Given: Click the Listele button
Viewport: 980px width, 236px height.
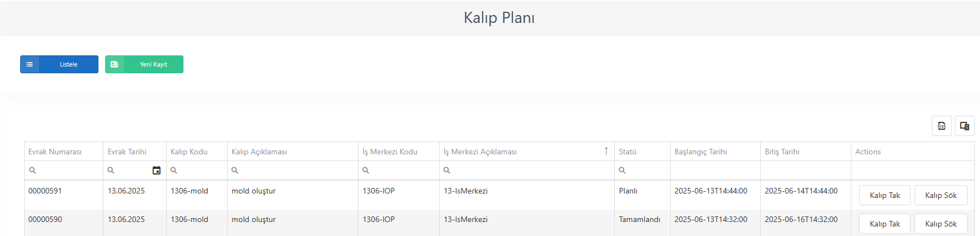Looking at the screenshot, I should click(59, 64).
